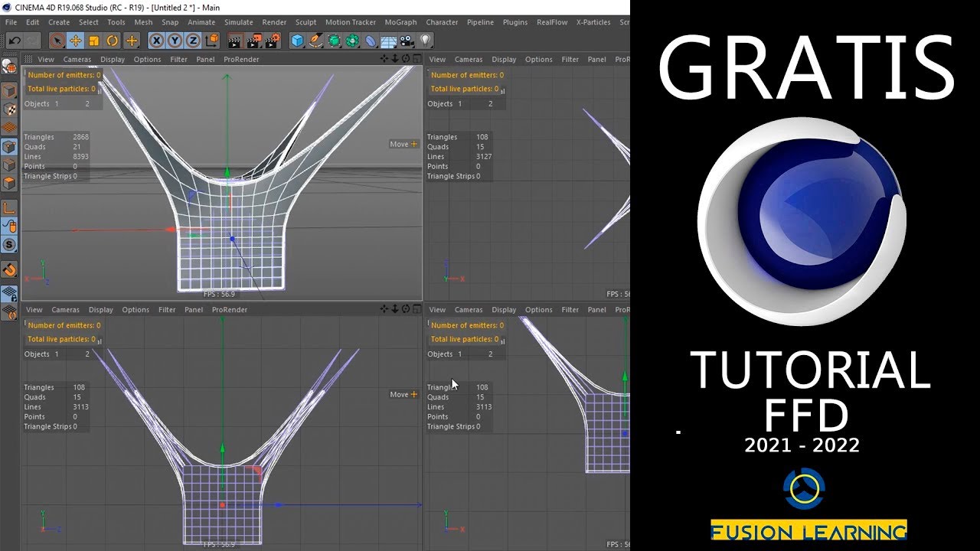Open the Bend deformer objects icon

click(x=371, y=41)
